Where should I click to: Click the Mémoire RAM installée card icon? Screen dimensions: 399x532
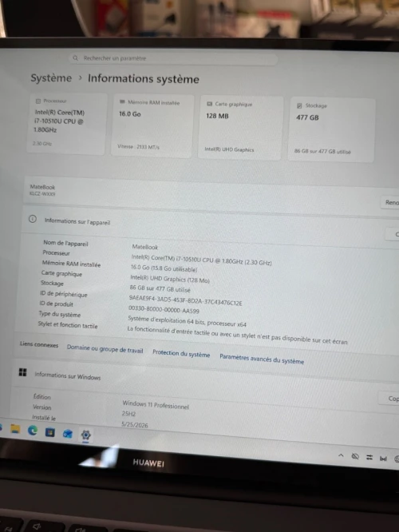122,101
